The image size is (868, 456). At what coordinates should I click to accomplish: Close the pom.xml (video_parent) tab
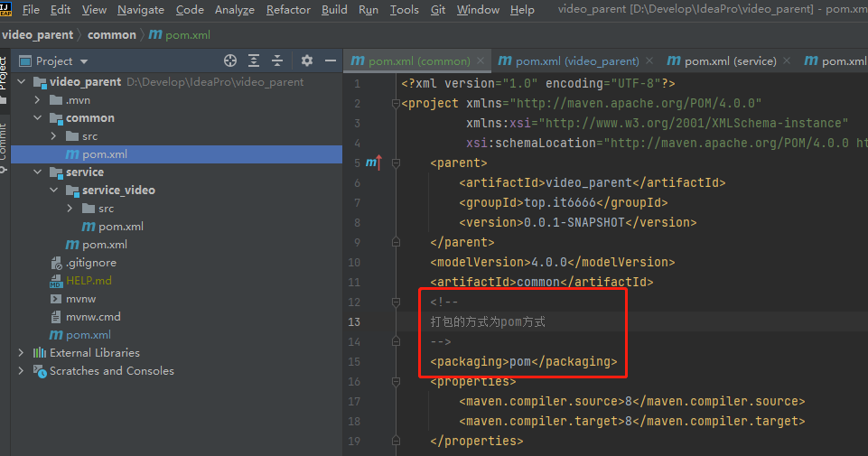(649, 60)
